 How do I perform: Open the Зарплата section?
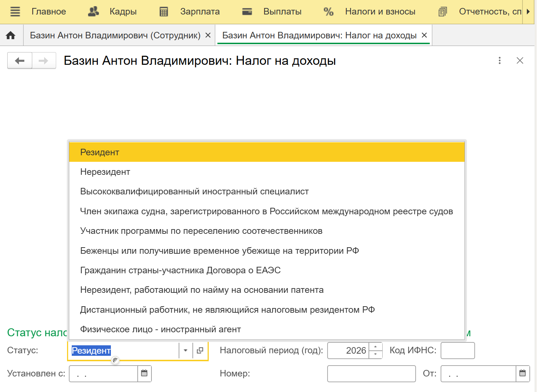(200, 12)
